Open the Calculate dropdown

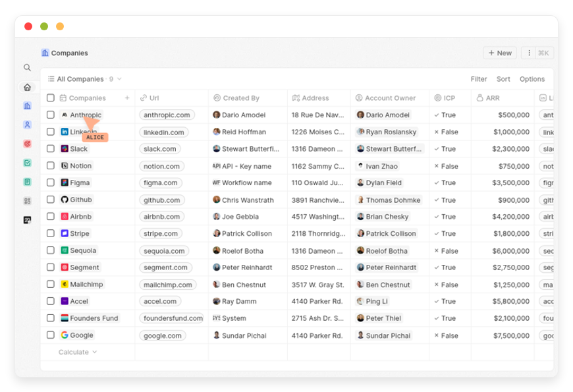[x=78, y=352]
